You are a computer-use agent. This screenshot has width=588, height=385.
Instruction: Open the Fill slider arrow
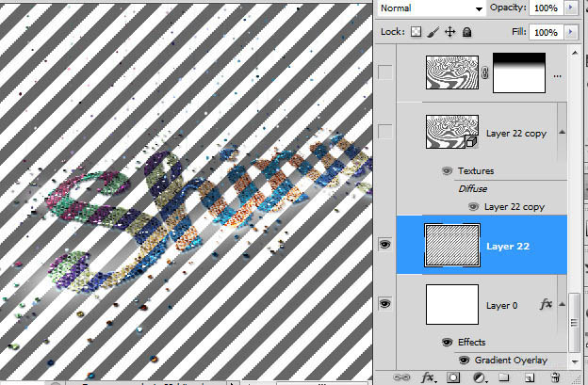(x=571, y=32)
